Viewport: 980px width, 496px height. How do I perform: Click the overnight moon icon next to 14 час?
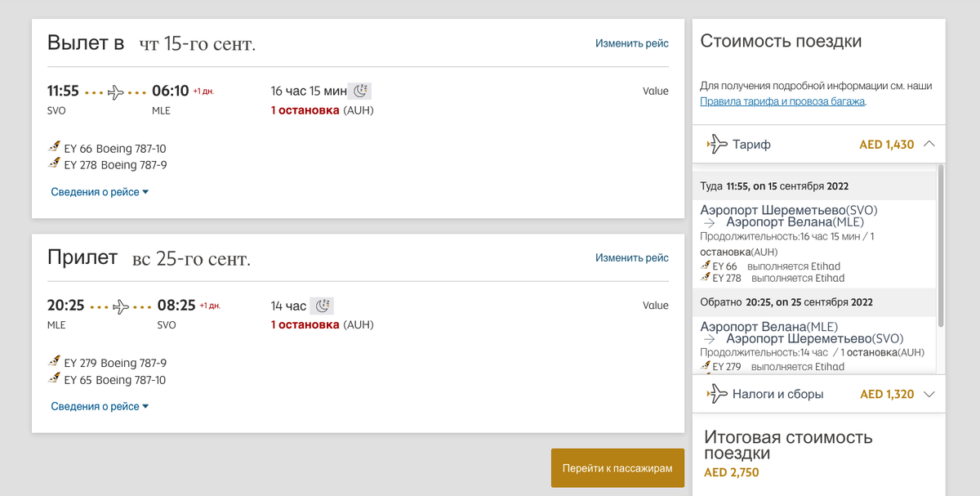pos(323,306)
